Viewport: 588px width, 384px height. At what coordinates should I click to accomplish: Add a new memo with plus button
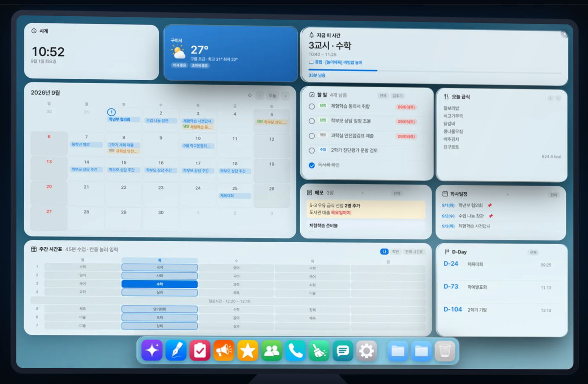tap(362, 193)
